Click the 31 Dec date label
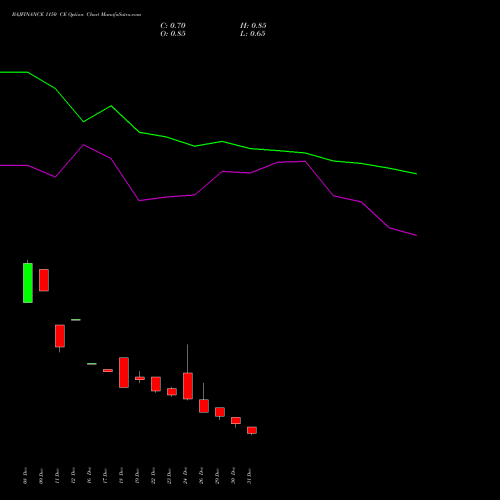Image resolution: width=500 pixels, height=500 pixels. click(x=250, y=476)
